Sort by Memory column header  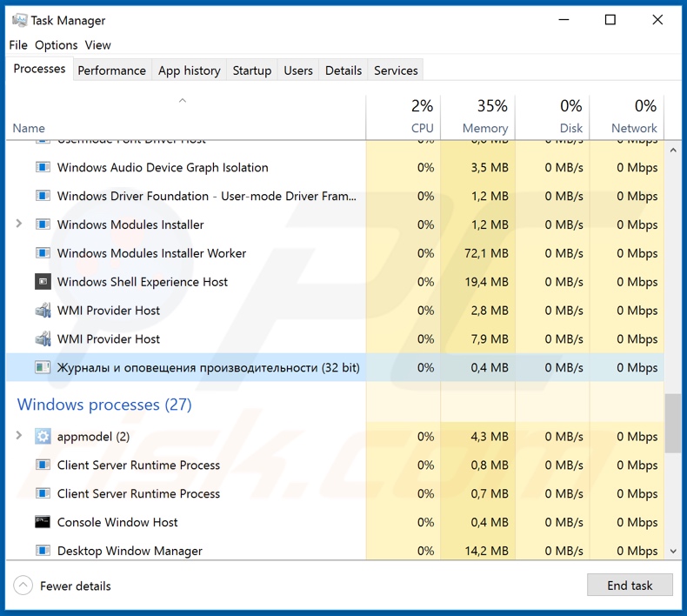(477, 117)
